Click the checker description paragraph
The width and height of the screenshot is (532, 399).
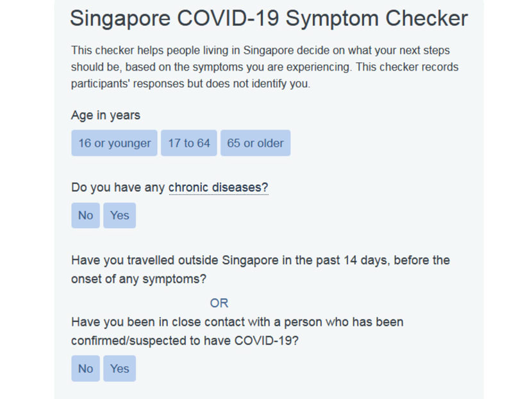click(265, 66)
